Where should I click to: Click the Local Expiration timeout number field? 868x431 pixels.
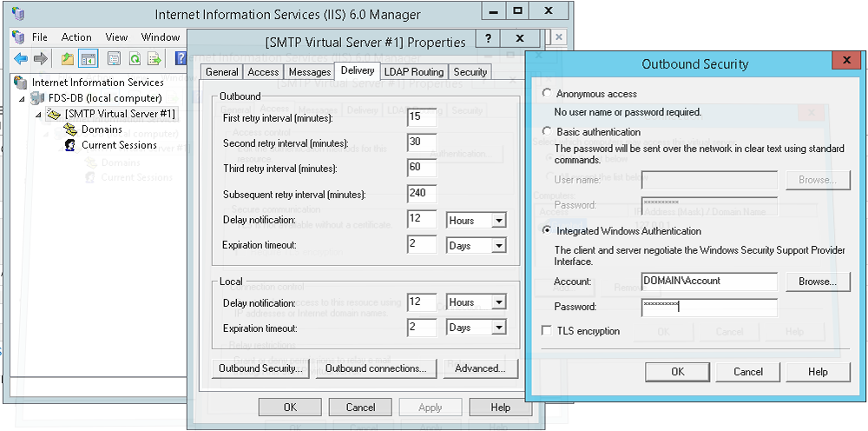[422, 328]
